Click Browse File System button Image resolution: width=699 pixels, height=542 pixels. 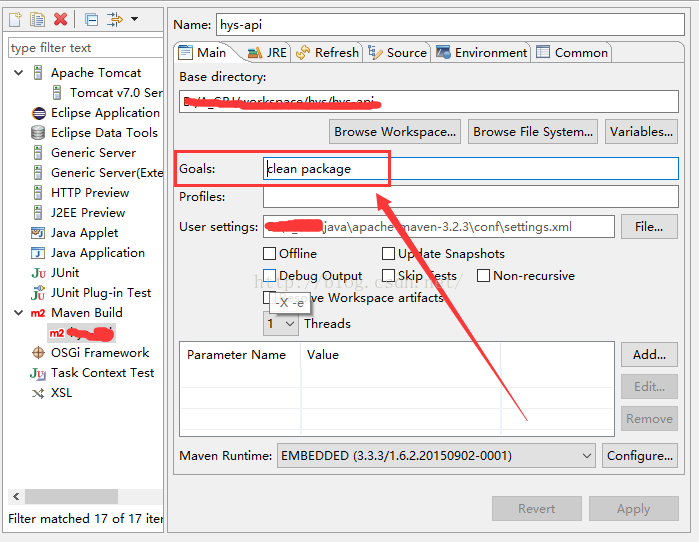click(x=533, y=131)
